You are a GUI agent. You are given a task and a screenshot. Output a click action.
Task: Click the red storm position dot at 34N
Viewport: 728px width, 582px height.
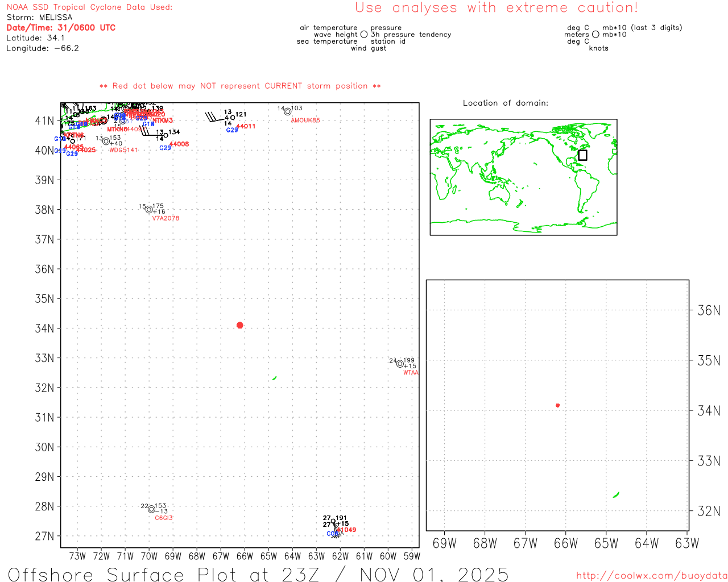click(239, 325)
